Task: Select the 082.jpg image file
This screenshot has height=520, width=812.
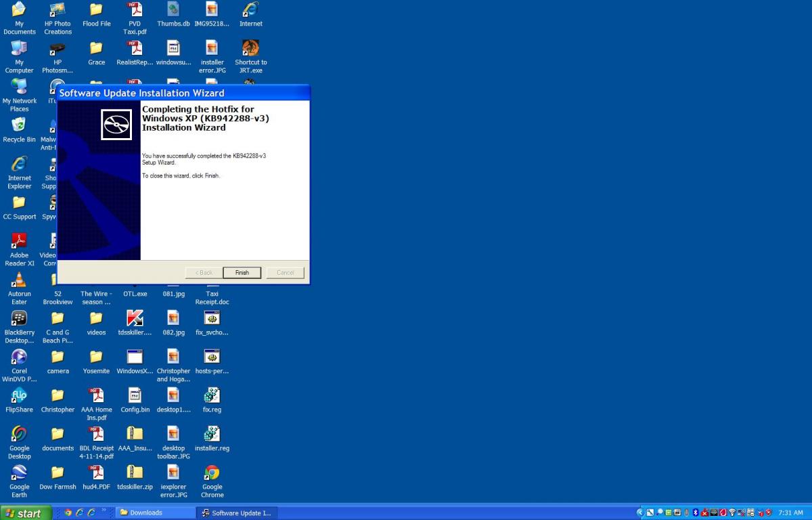Action: pyautogui.click(x=173, y=324)
